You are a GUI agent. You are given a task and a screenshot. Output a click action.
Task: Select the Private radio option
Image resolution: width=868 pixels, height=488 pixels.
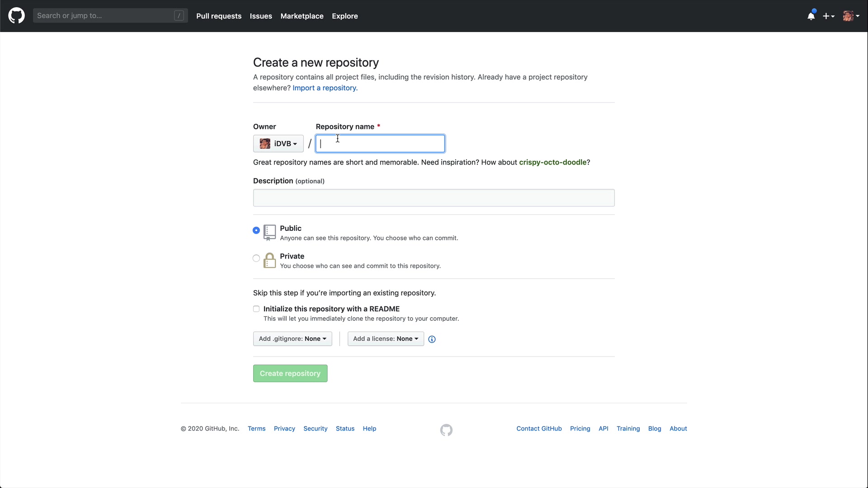(256, 258)
